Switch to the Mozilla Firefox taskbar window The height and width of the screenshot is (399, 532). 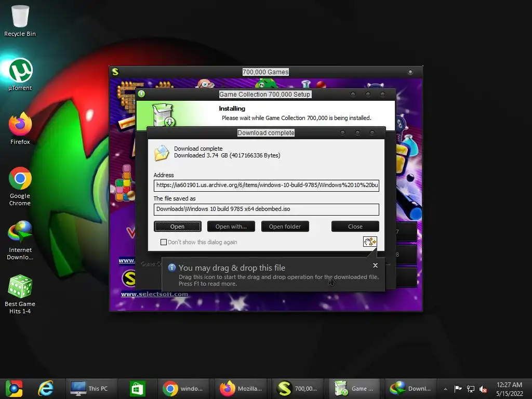click(241, 389)
